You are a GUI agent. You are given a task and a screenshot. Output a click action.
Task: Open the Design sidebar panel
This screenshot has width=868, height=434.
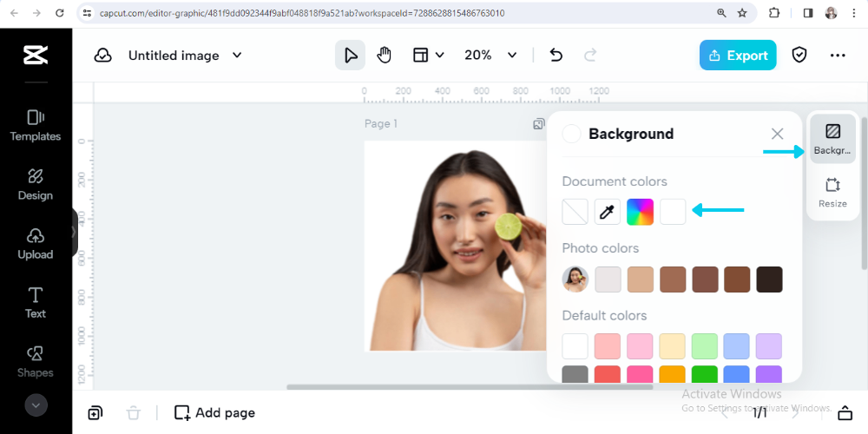click(x=36, y=184)
